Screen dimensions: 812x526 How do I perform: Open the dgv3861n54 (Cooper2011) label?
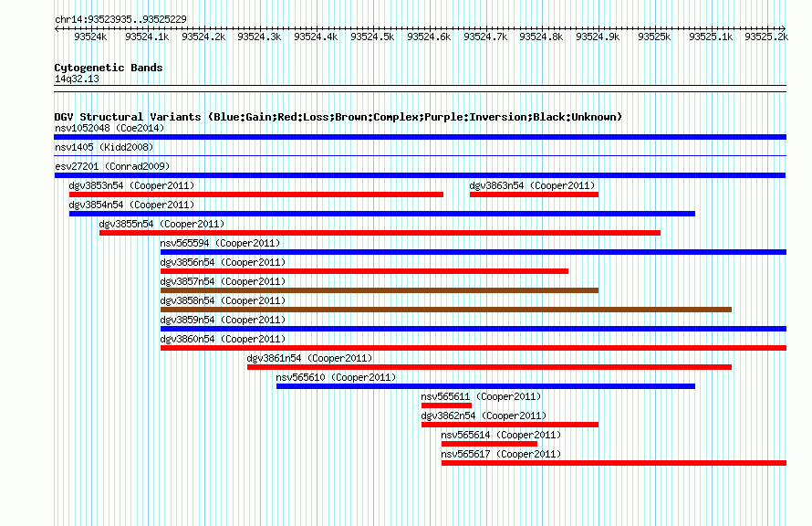coord(309,358)
